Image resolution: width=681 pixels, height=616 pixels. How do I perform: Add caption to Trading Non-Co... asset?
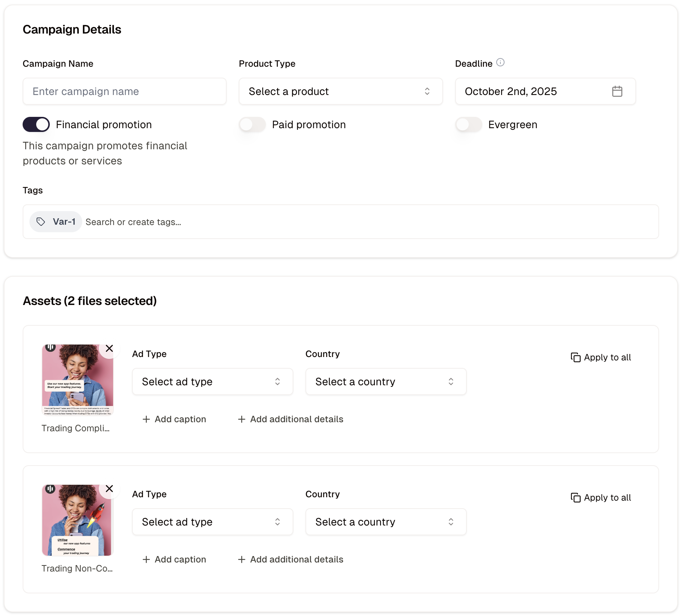tap(174, 559)
